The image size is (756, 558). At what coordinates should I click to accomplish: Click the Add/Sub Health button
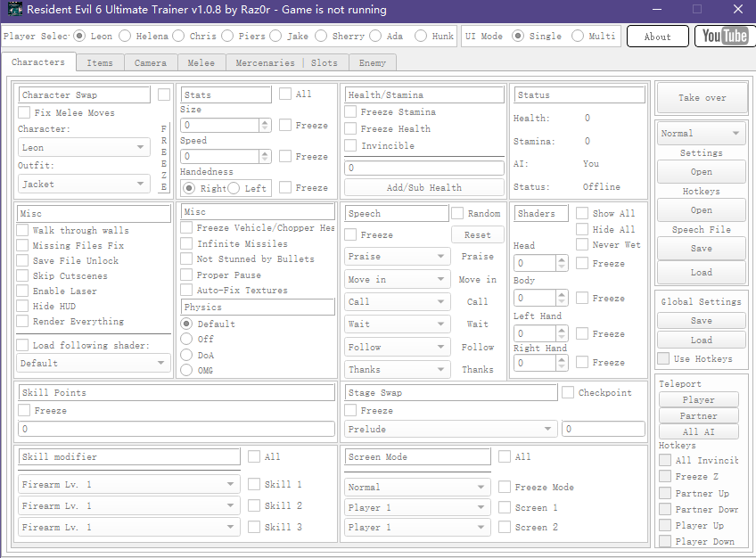point(423,187)
